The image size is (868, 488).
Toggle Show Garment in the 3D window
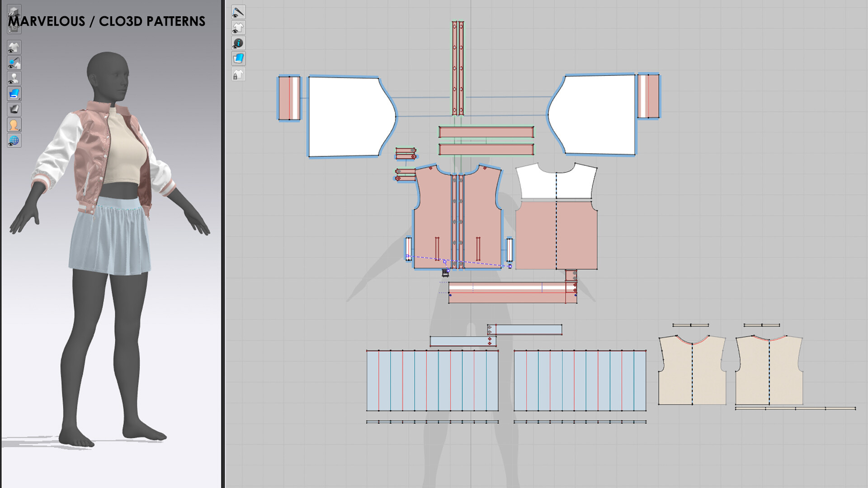pos(14,47)
